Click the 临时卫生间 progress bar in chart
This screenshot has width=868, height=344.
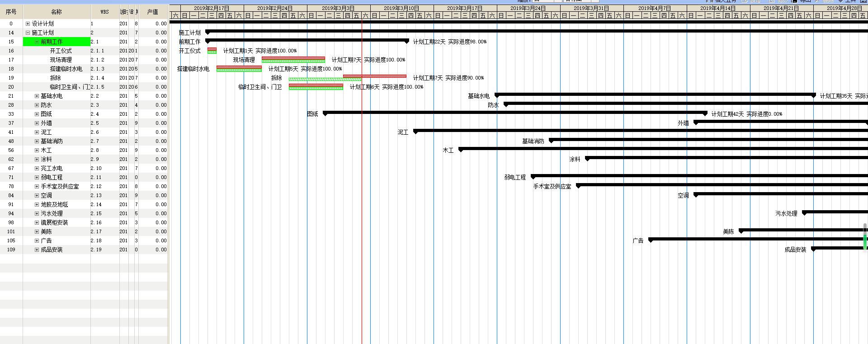point(316,86)
